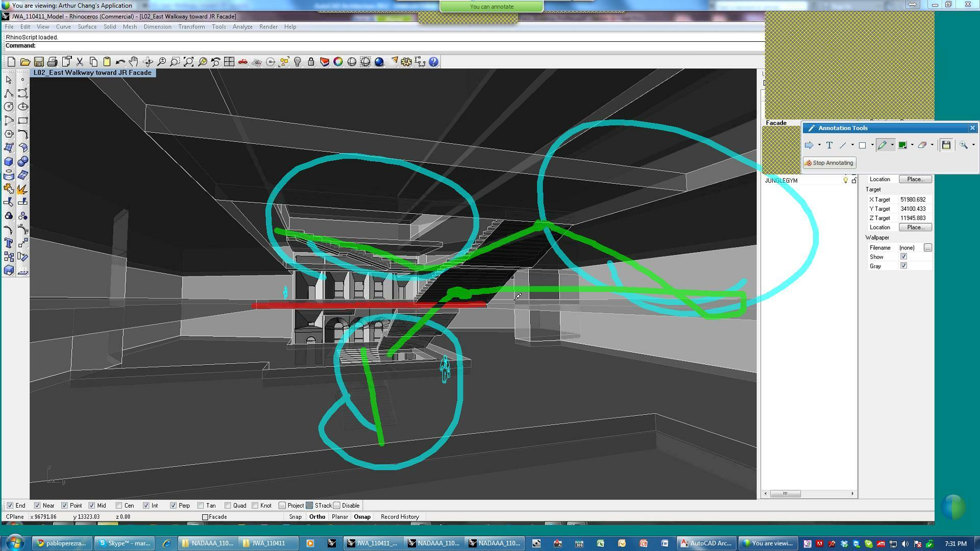Open the Curve menu

tap(63, 27)
